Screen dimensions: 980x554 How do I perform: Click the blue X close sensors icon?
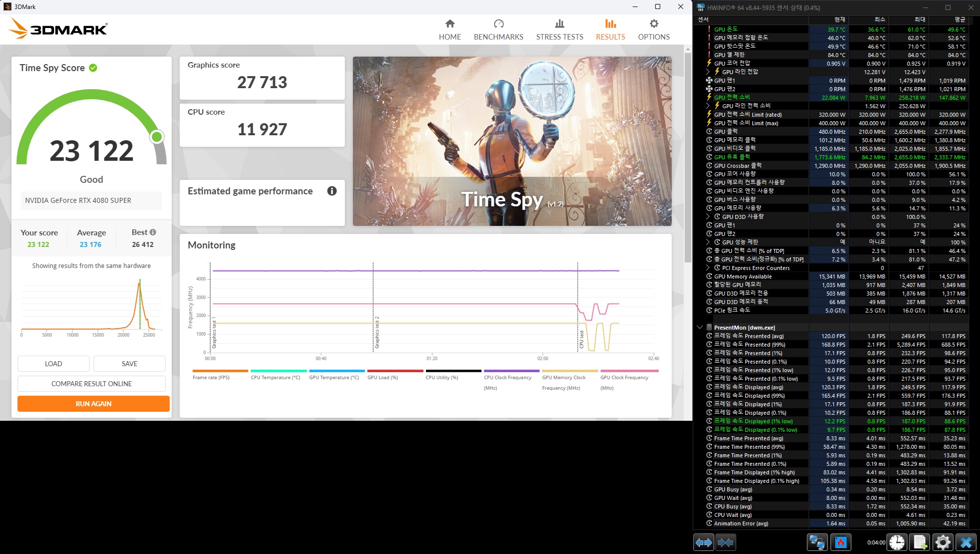[x=966, y=542]
